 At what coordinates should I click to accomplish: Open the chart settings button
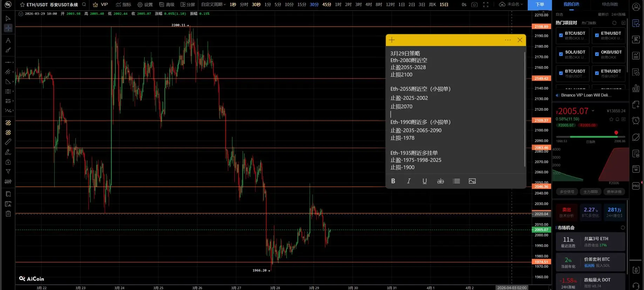[x=145, y=5]
